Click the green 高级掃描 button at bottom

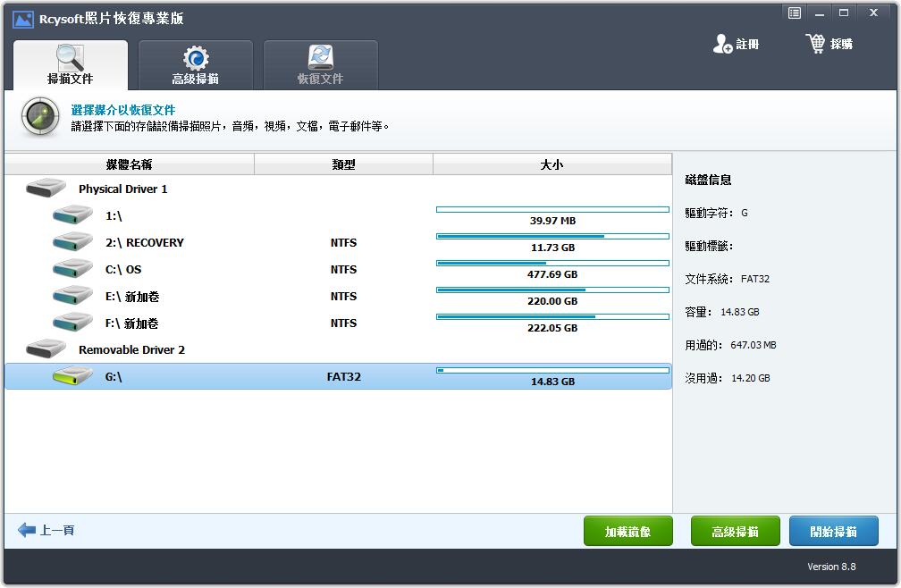tap(735, 532)
